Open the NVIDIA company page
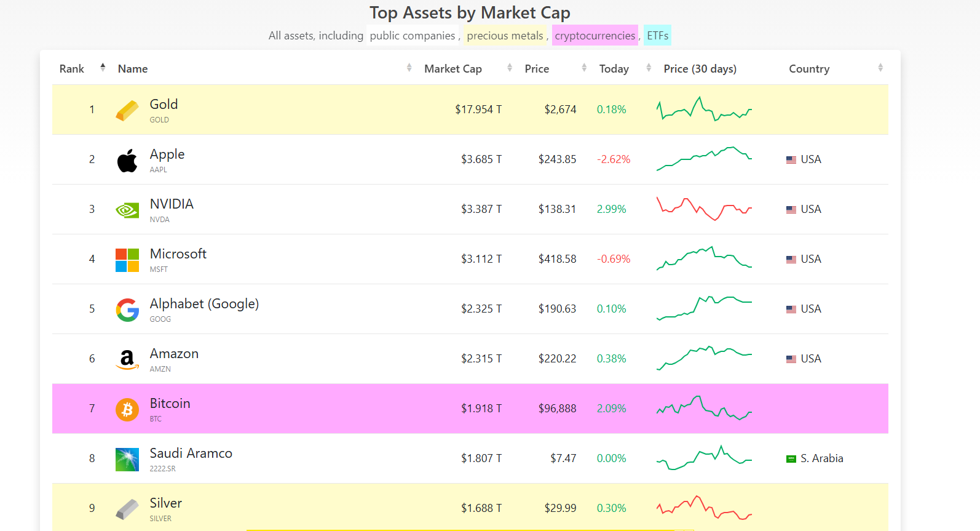Image resolution: width=980 pixels, height=531 pixels. (x=172, y=204)
